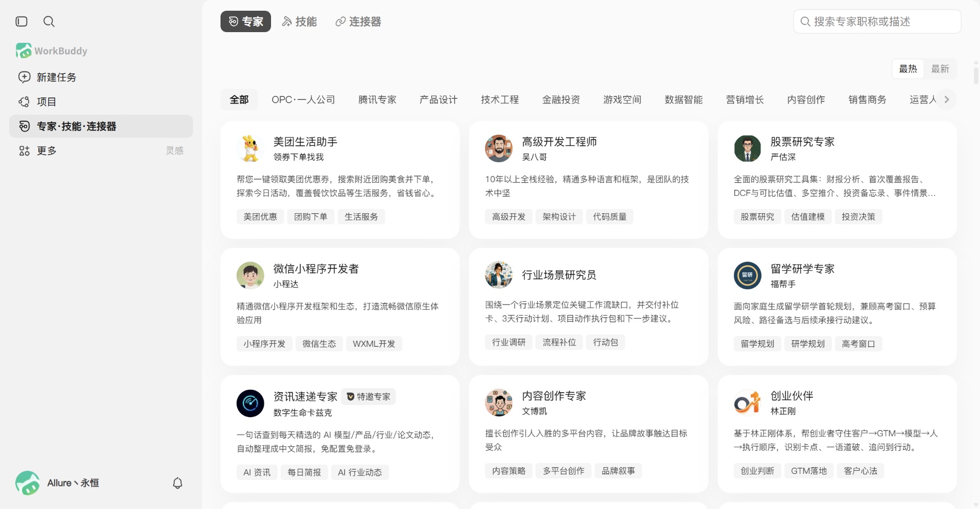Image resolution: width=980 pixels, height=509 pixels.
Task: Sort experts by 最新
Action: (x=940, y=69)
